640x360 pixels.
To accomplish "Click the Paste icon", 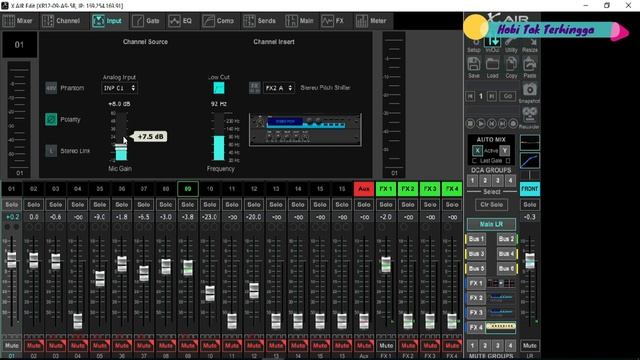I will 529,64.
